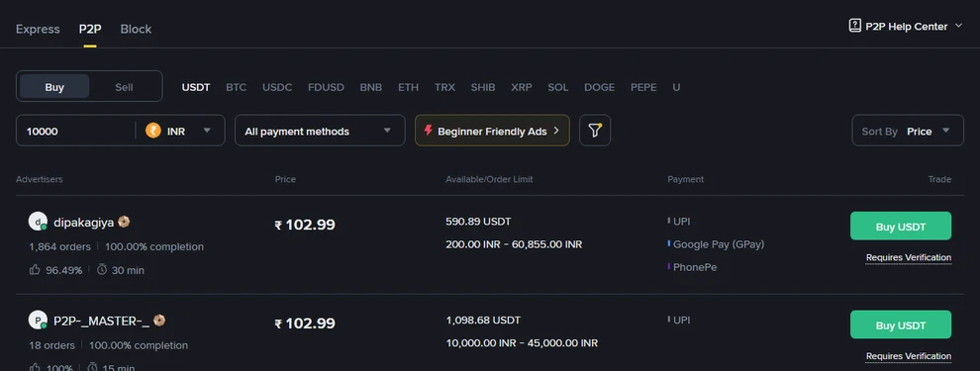980x371 pixels.
Task: Select the BTC coin tab
Action: point(237,87)
